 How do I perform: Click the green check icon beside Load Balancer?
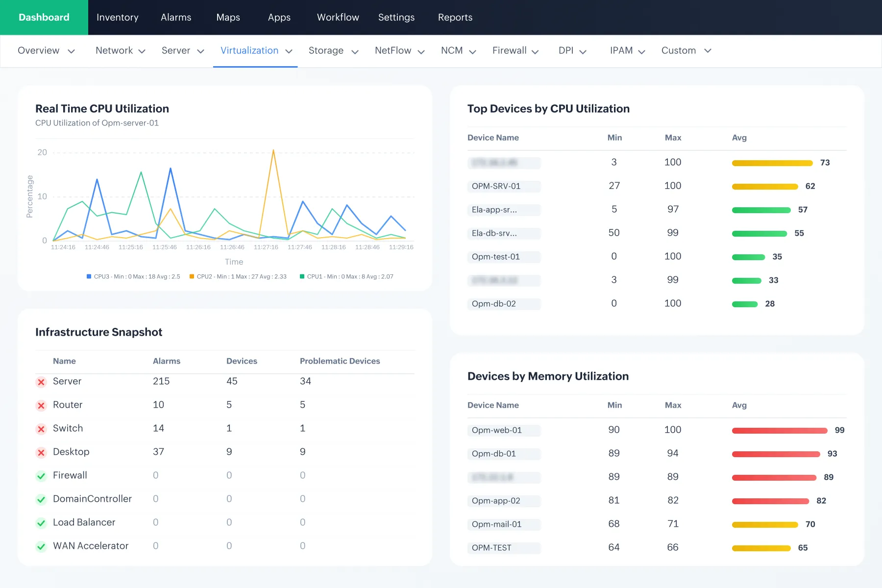pyautogui.click(x=41, y=523)
